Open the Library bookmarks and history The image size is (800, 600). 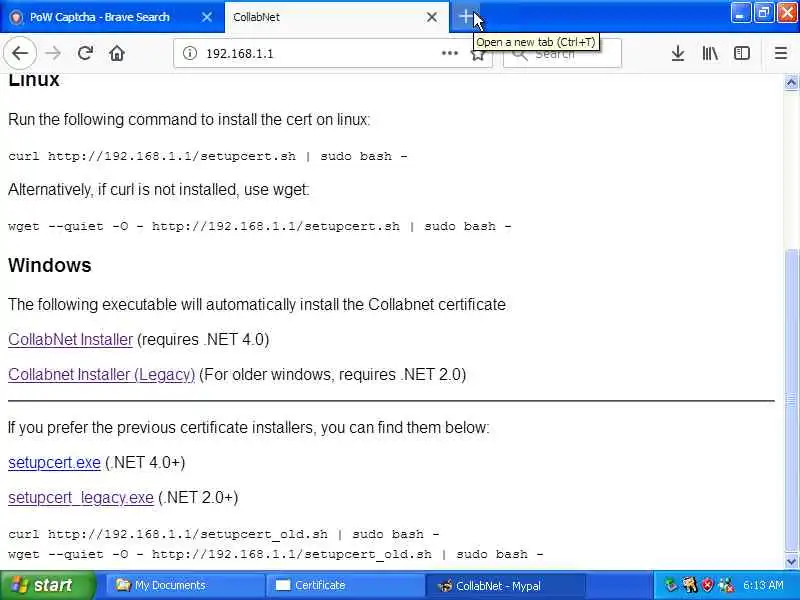coord(710,53)
